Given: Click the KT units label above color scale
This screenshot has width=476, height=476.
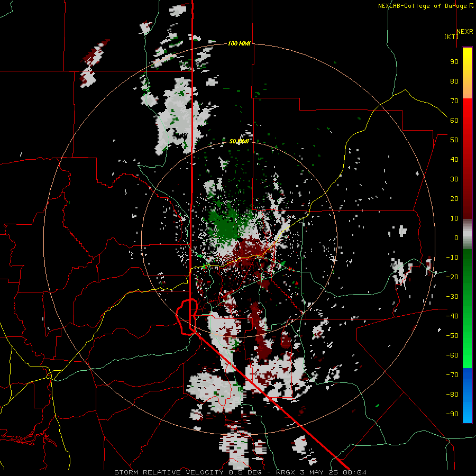Looking at the screenshot, I should click(x=451, y=36).
